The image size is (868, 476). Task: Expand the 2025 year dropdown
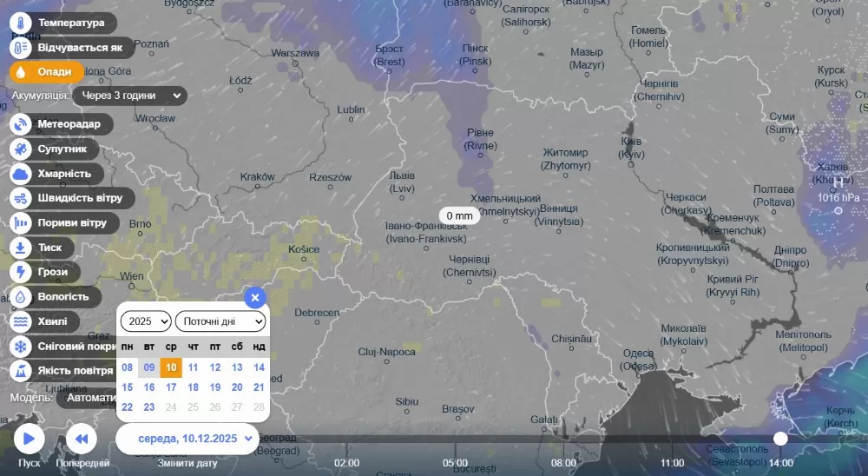[146, 321]
